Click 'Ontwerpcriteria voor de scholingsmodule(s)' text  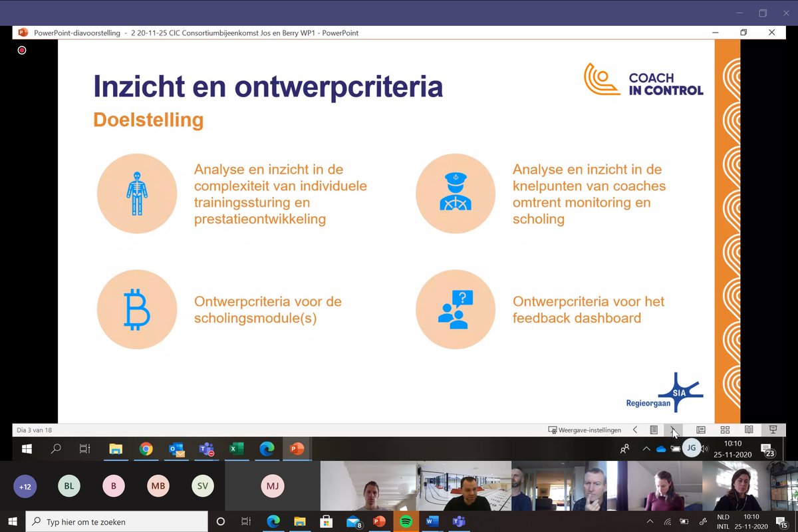pos(267,309)
